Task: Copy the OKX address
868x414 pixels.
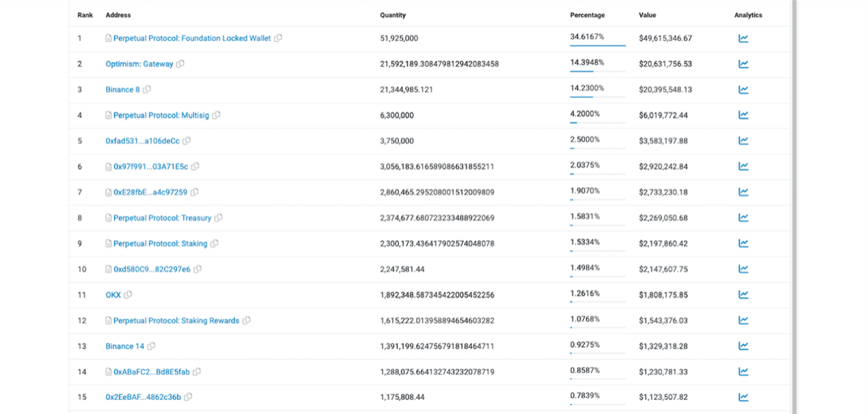Action: click(x=128, y=294)
